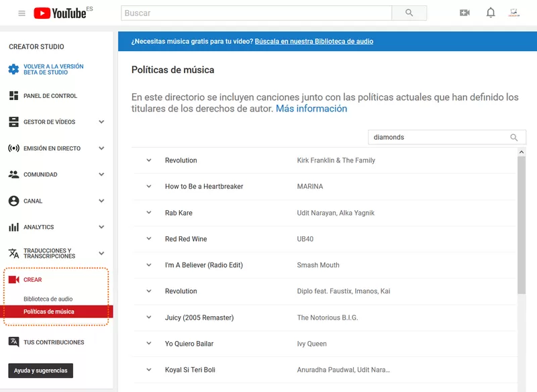Screen dimensions: 537x392
Task: Select the Crear menu label
Action: pos(32,280)
